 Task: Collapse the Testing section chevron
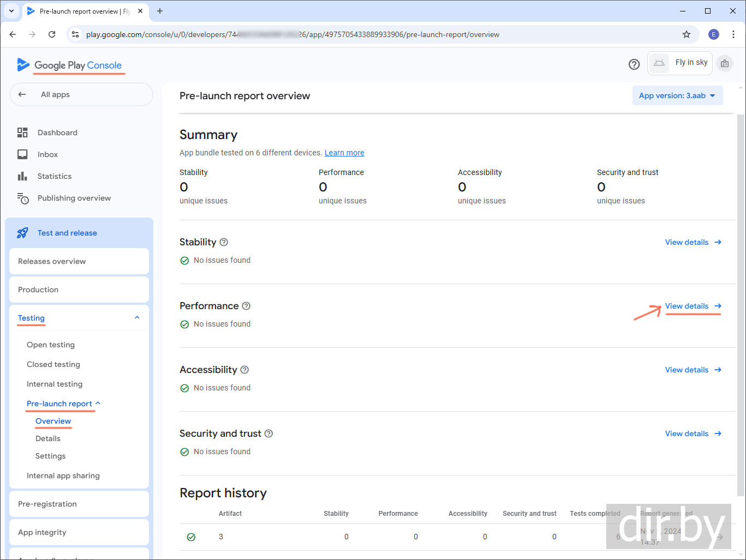pos(137,318)
